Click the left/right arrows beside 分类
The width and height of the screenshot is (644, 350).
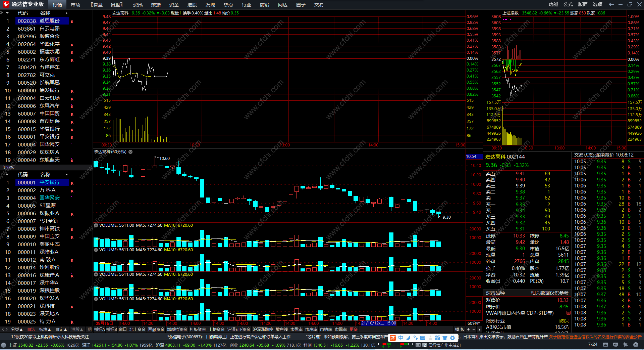5,330
